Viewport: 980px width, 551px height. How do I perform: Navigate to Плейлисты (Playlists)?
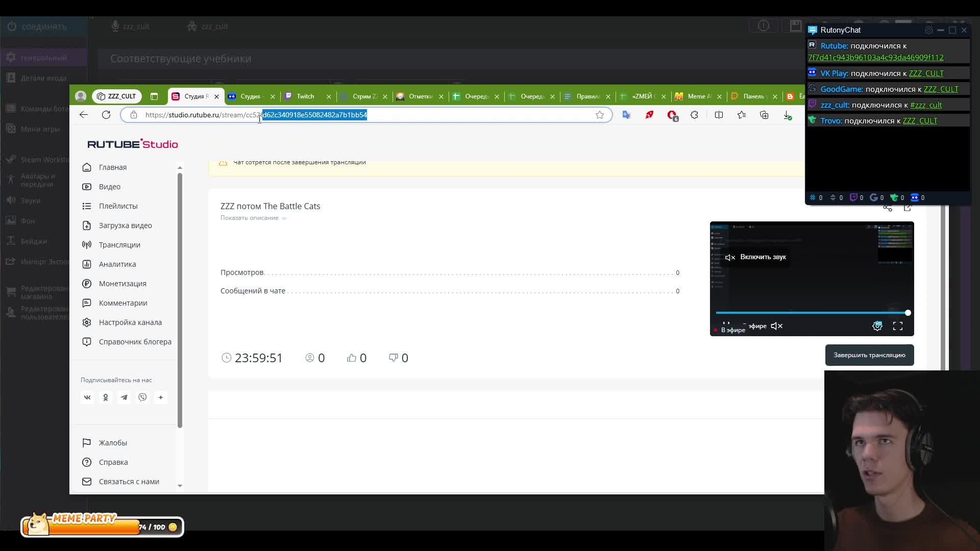coord(118,205)
